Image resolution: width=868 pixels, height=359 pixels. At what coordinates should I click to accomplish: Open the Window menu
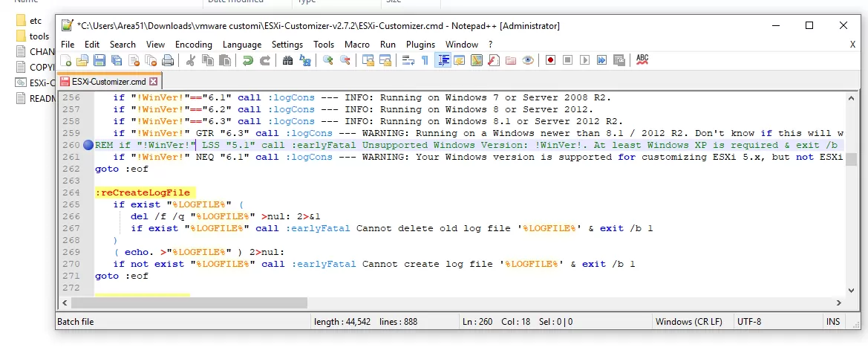tap(462, 45)
